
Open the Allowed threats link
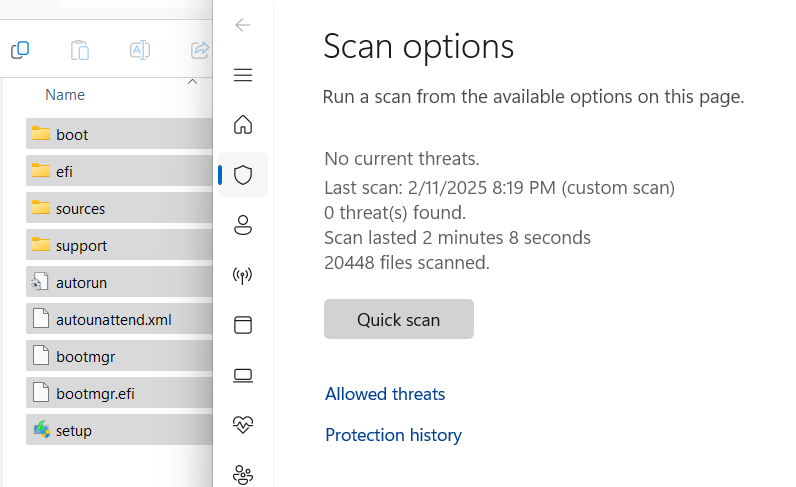coord(385,394)
